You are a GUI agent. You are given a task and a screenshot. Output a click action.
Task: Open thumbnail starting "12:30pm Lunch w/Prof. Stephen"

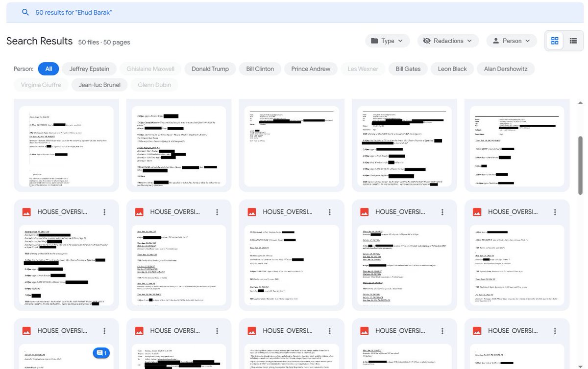[x=292, y=265]
